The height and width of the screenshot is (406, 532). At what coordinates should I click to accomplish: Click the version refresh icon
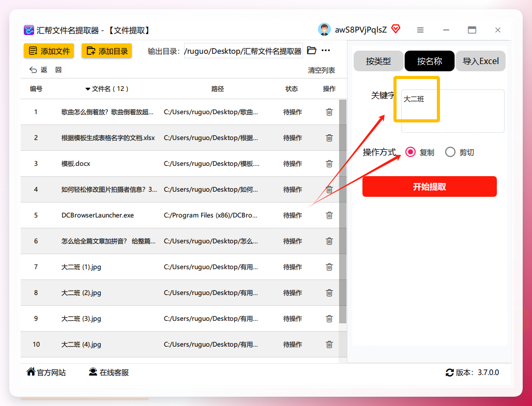click(x=450, y=373)
